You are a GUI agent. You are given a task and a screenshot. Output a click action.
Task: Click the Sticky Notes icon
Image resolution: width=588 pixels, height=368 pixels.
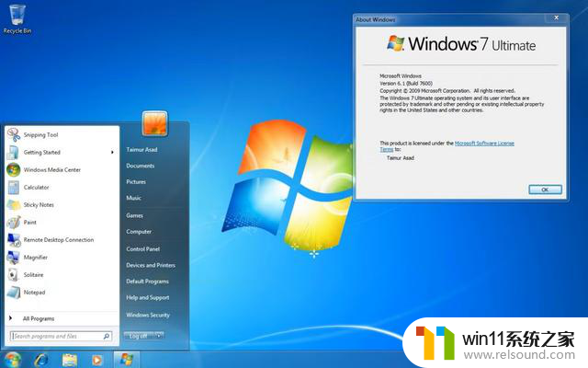(14, 205)
